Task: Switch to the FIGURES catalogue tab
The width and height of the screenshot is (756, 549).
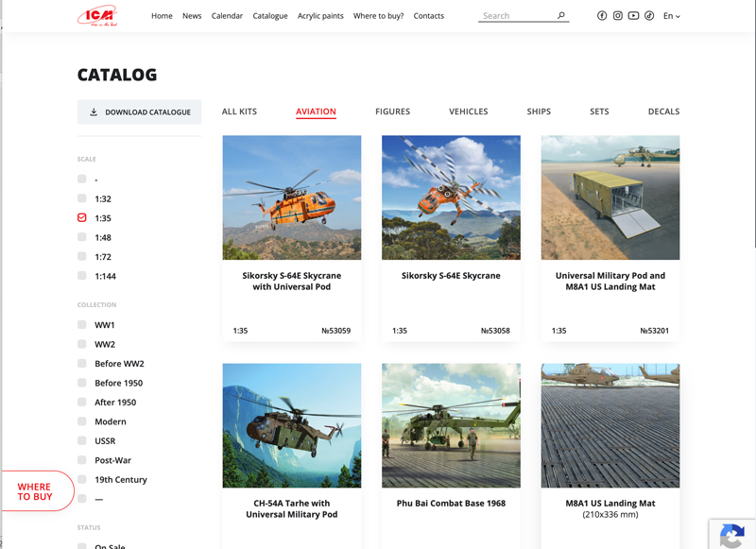Action: point(393,112)
